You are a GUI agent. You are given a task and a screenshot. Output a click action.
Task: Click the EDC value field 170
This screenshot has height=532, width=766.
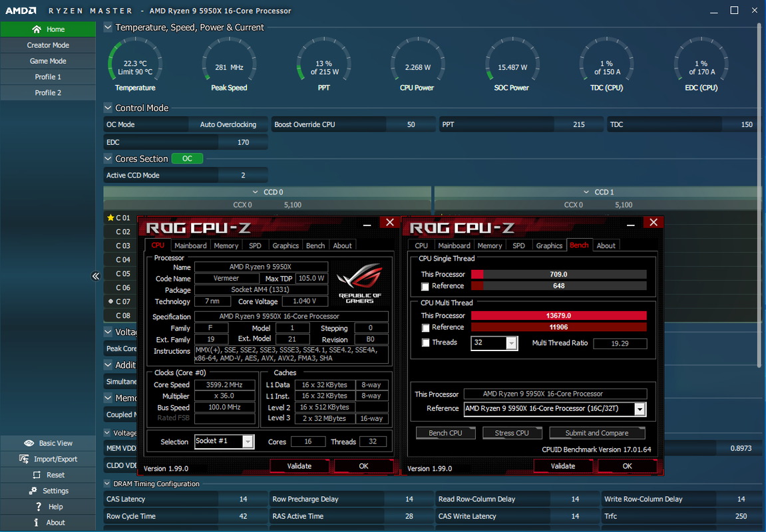pos(243,142)
